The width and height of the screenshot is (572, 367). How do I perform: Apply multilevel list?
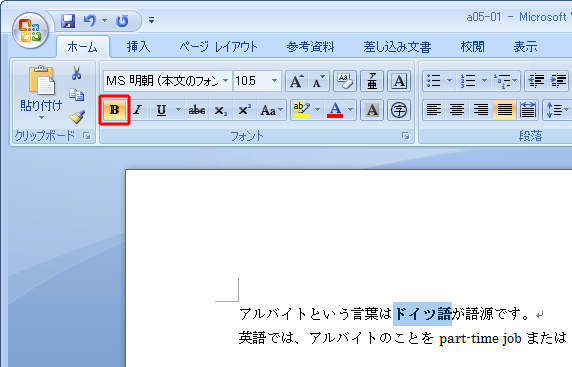(506, 81)
